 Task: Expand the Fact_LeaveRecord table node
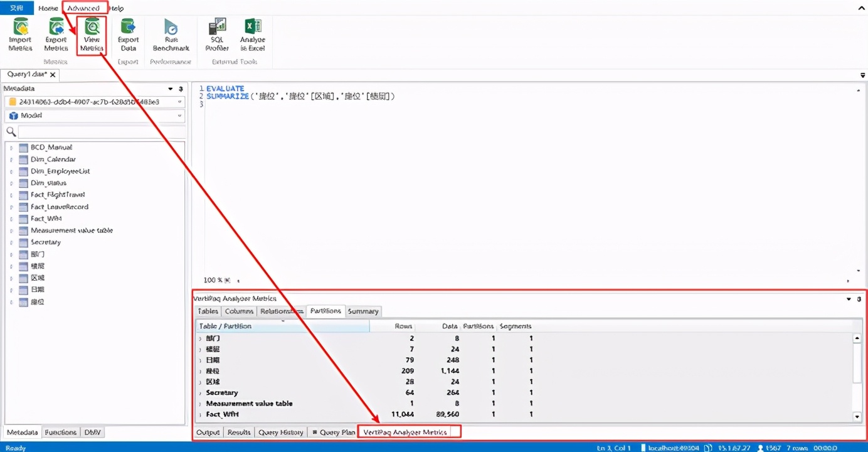coord(11,207)
